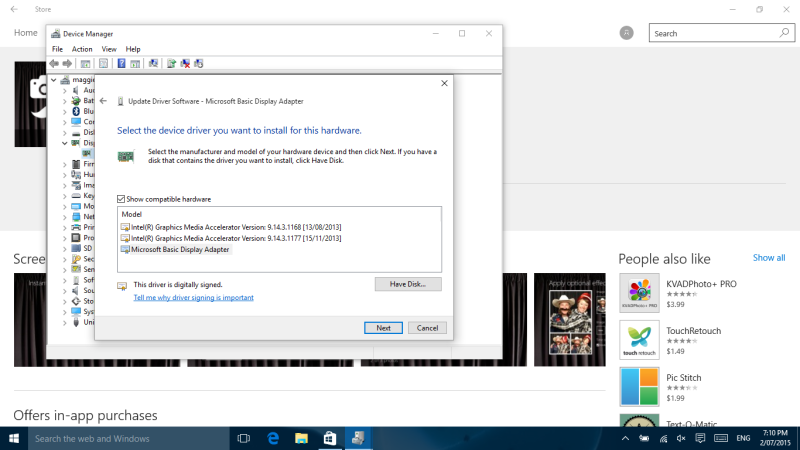
Task: Click the Batteries icon in device tree
Action: [x=76, y=101]
